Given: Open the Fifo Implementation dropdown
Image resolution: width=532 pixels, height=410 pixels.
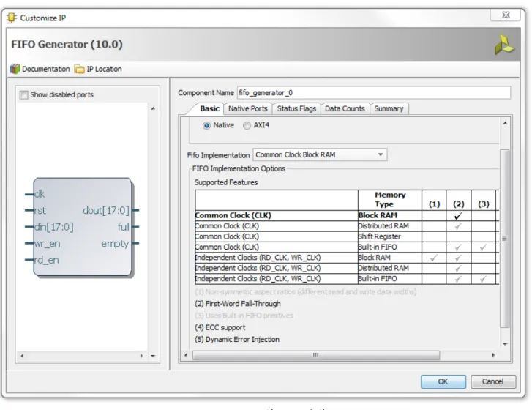Looking at the screenshot, I should coord(320,154).
